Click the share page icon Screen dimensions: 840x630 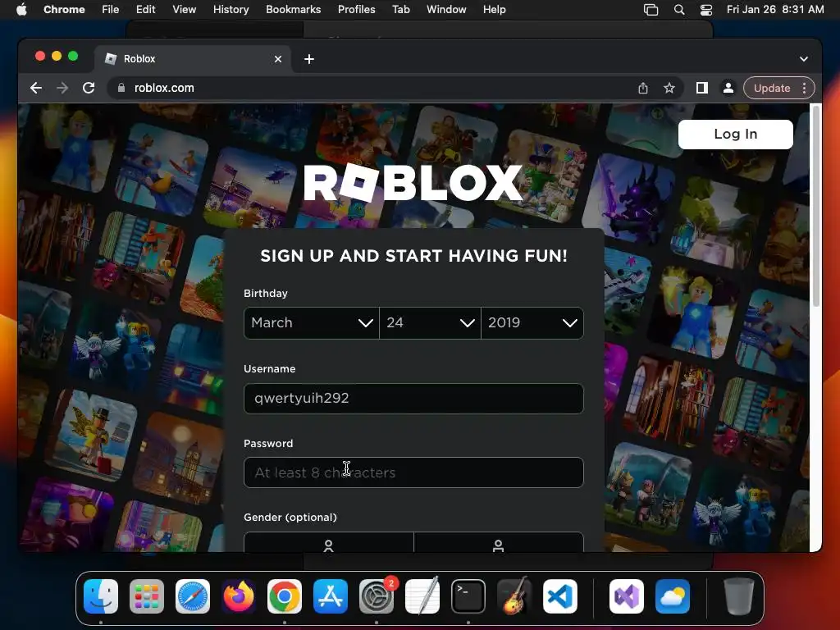tap(643, 88)
